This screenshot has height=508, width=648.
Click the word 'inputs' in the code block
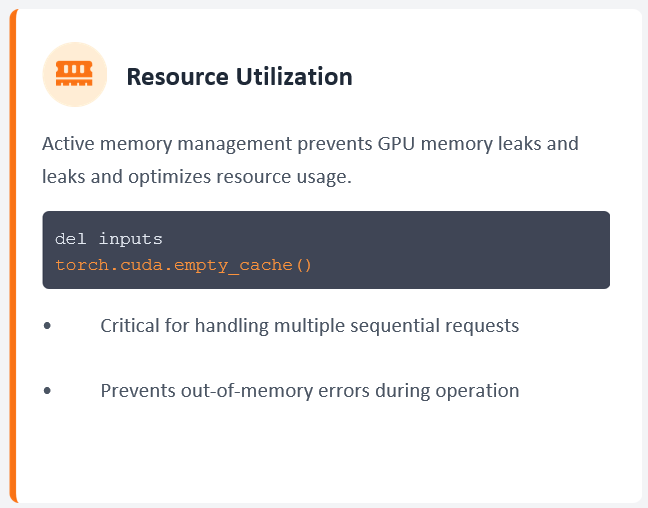coord(130,239)
